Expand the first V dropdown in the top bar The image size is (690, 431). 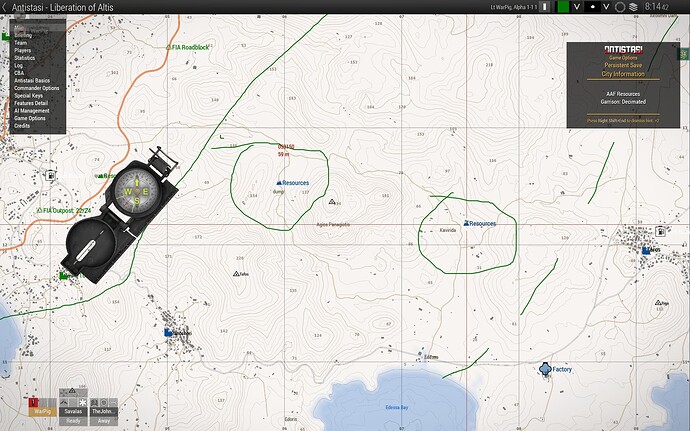click(x=577, y=7)
